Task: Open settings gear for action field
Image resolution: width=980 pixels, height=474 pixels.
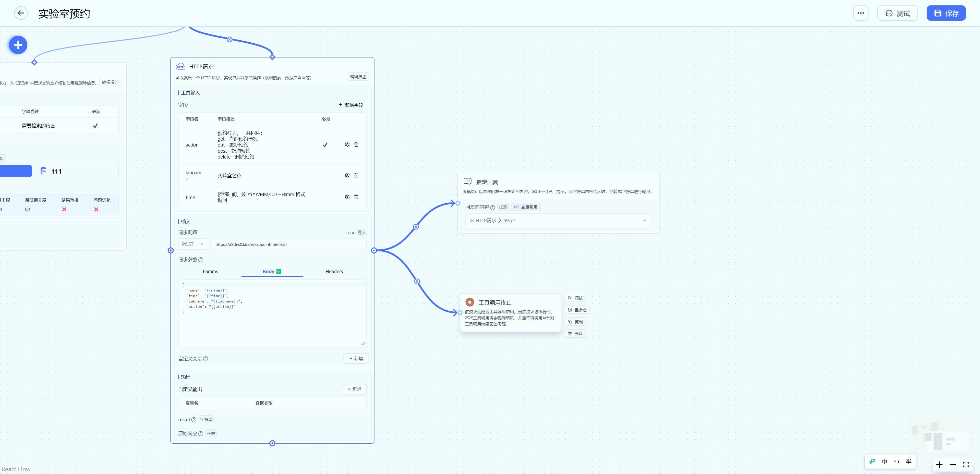Action: (x=347, y=144)
